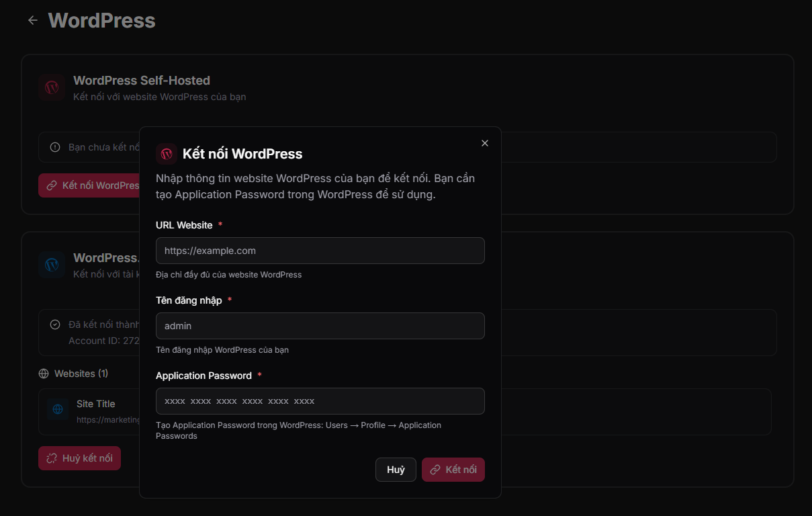812x516 pixels.
Task: Click the alert icon in not-connected notice
Action: (55, 147)
